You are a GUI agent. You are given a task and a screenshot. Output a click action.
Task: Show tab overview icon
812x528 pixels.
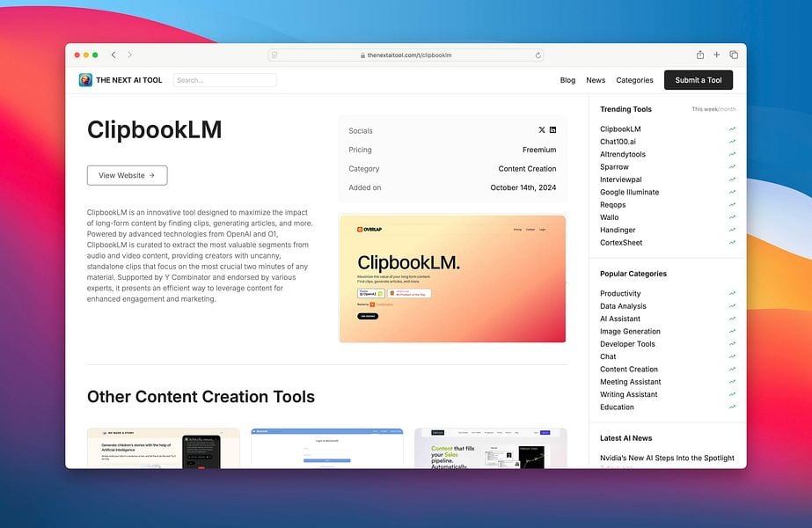734,55
